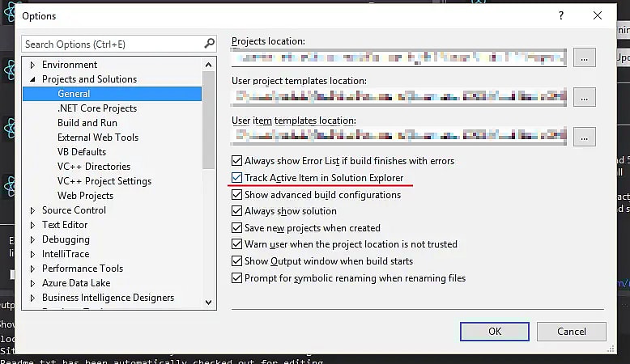The width and height of the screenshot is (630, 364).
Task: Click the OK button
Action: (x=494, y=331)
